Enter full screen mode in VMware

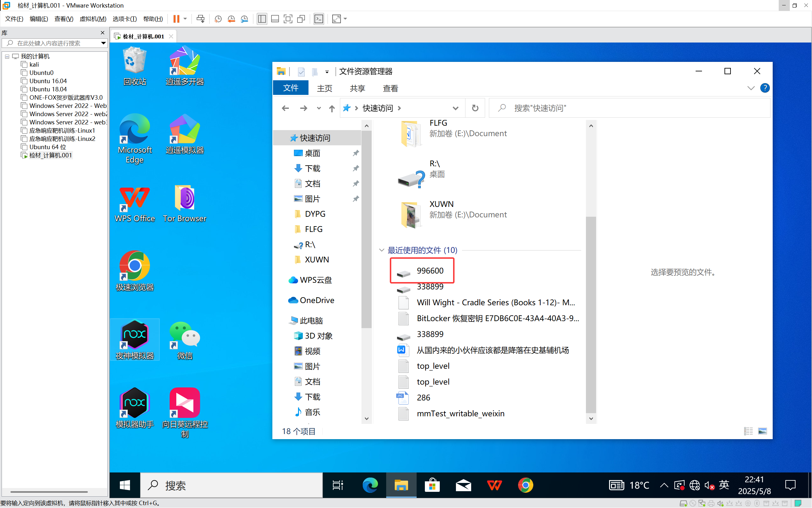pos(288,19)
